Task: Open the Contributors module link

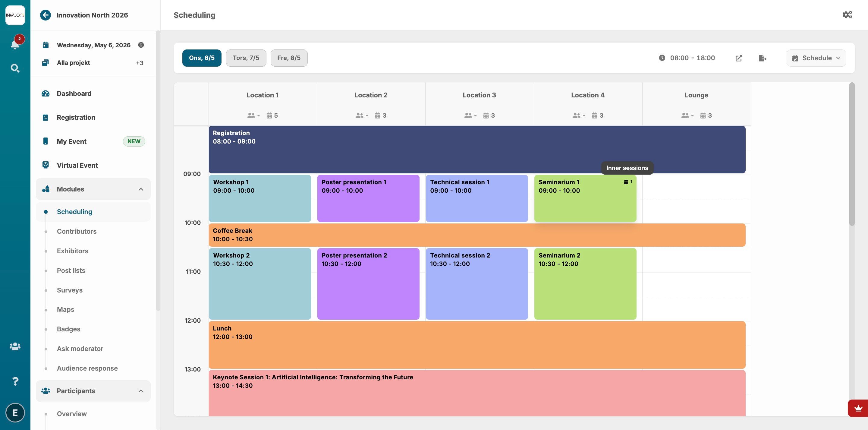Action: 77,231
